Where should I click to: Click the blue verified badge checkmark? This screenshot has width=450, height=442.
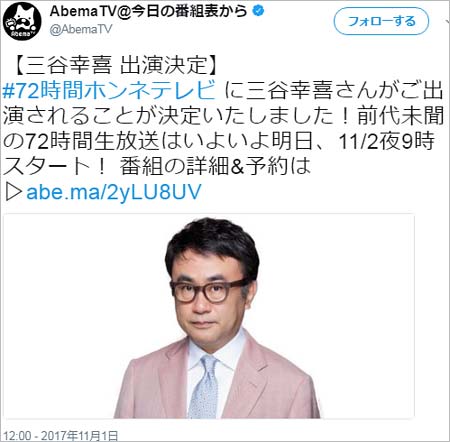click(x=259, y=11)
